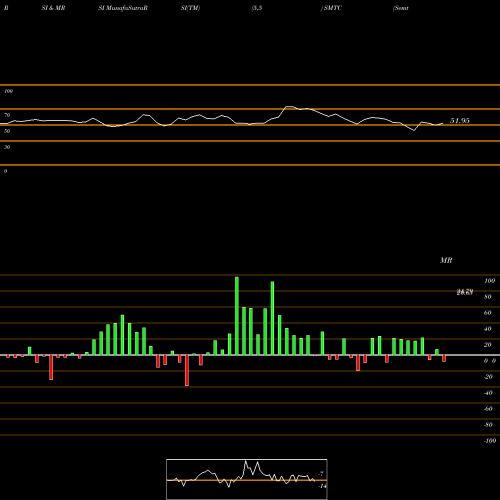
Task: Click the RSI line peak above 70
Action: [x=289, y=107]
